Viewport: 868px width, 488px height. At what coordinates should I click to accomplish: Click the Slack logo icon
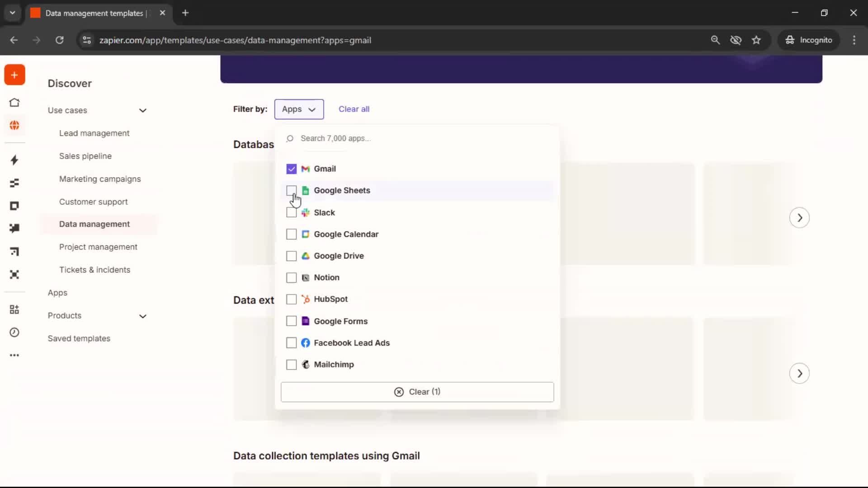tap(306, 212)
